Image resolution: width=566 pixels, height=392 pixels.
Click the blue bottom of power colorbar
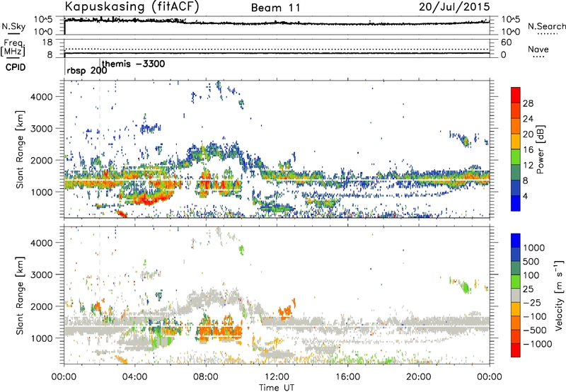(x=516, y=203)
